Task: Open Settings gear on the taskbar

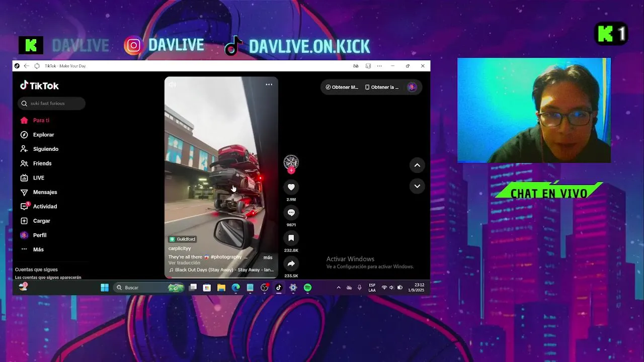Action: (293, 288)
